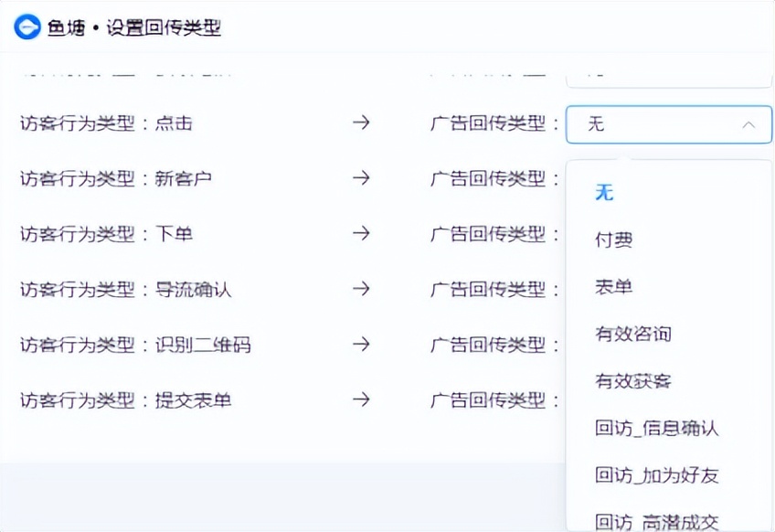Click the arrow icon beside 新客户 row
The width and height of the screenshot is (775, 532).
pos(363,178)
